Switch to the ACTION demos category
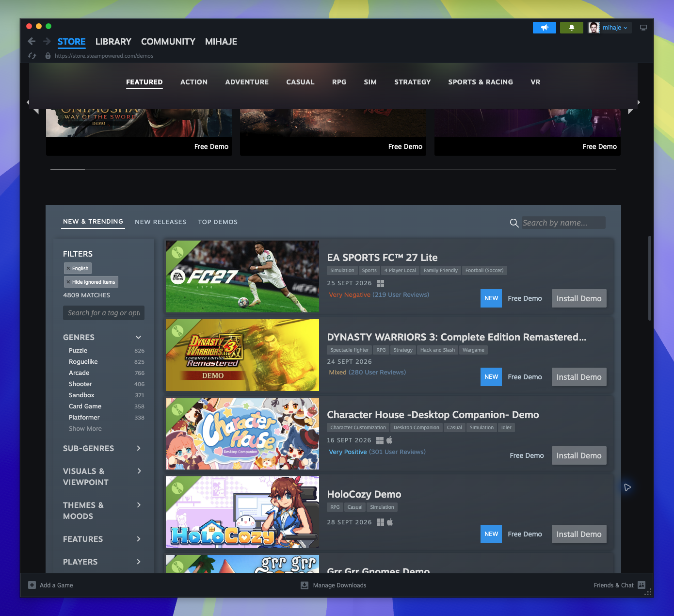Screen dimensions: 674x616 click(x=194, y=82)
